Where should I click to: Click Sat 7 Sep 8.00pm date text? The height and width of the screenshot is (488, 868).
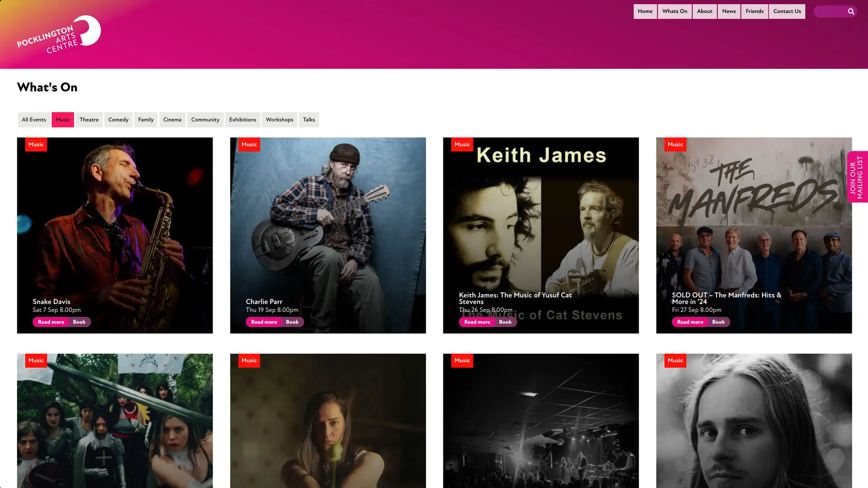pos(57,310)
